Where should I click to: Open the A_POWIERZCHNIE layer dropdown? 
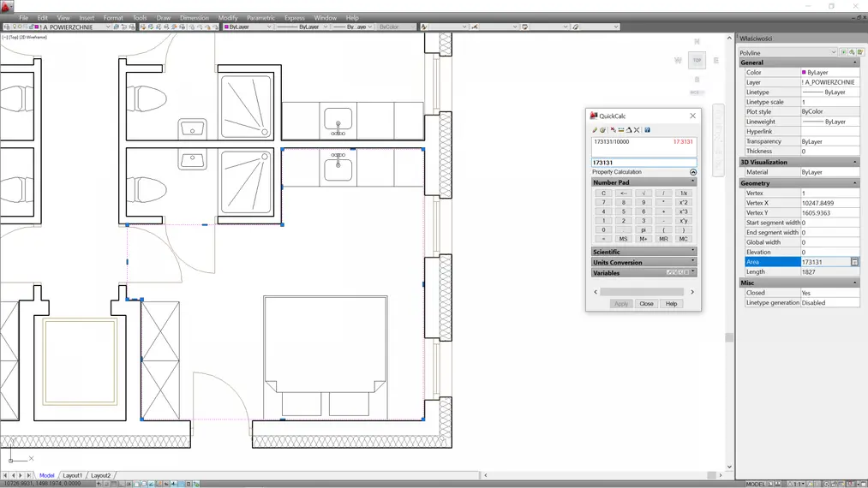pyautogui.click(x=108, y=27)
